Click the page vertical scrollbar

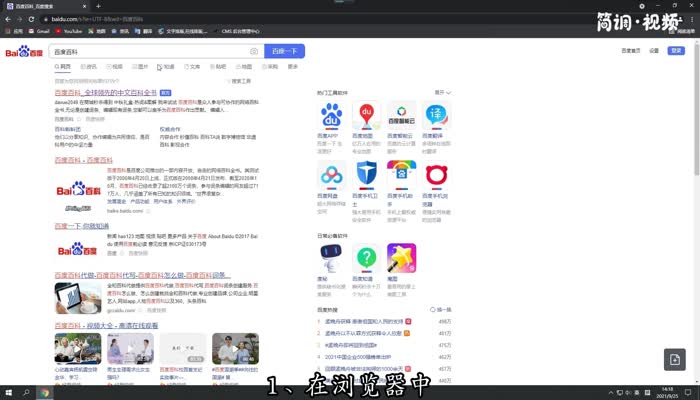(x=696, y=120)
